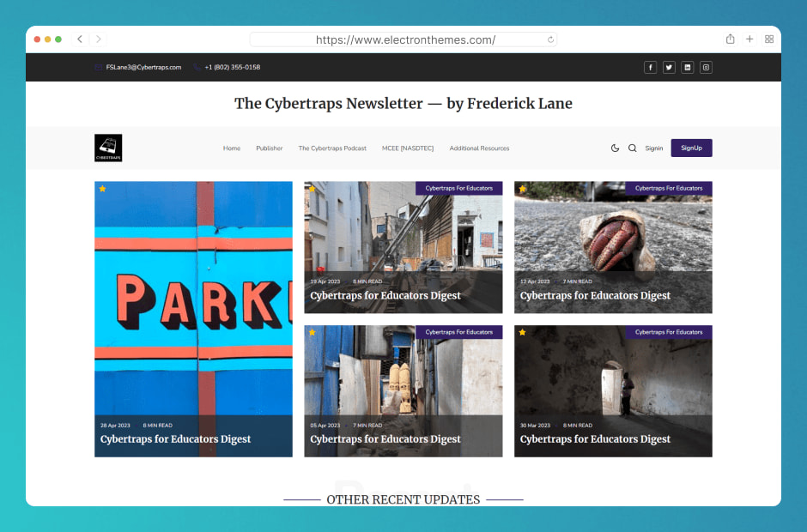Click the SignUp button

691,148
